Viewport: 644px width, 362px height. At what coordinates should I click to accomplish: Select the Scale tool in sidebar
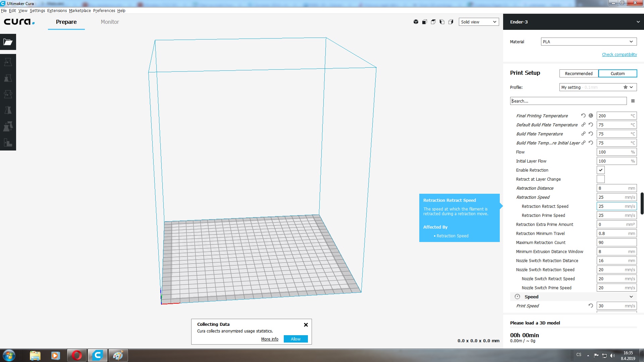pos(8,78)
